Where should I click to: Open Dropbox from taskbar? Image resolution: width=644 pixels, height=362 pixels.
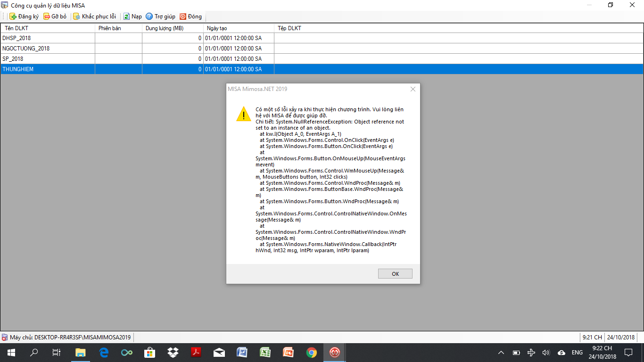(173, 353)
